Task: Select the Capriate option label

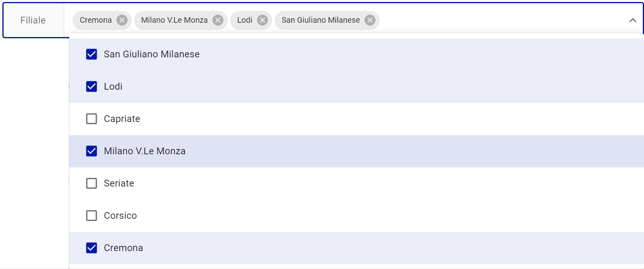Action: [x=122, y=119]
